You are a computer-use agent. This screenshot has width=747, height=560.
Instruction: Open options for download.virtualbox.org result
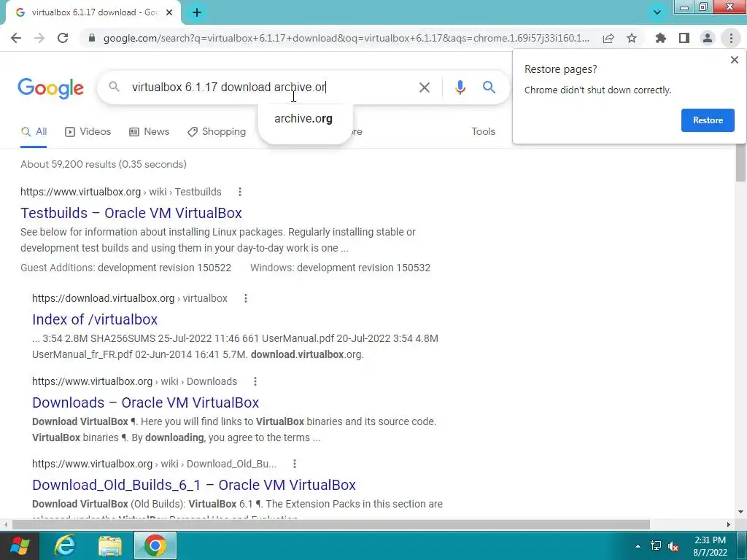point(246,298)
